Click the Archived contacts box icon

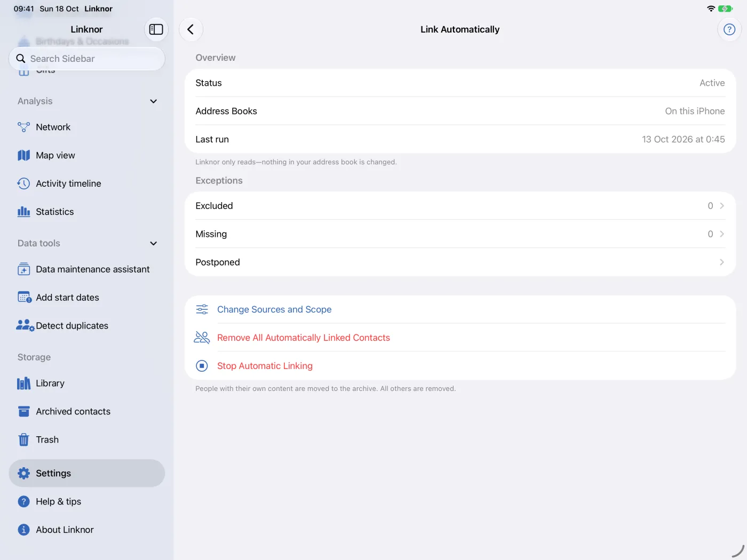tap(23, 412)
